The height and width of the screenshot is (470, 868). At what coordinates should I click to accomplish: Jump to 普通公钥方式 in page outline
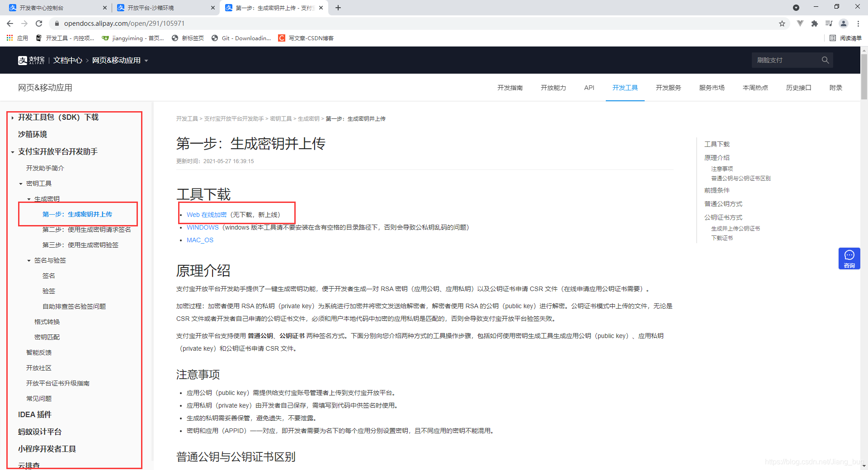[x=723, y=204]
